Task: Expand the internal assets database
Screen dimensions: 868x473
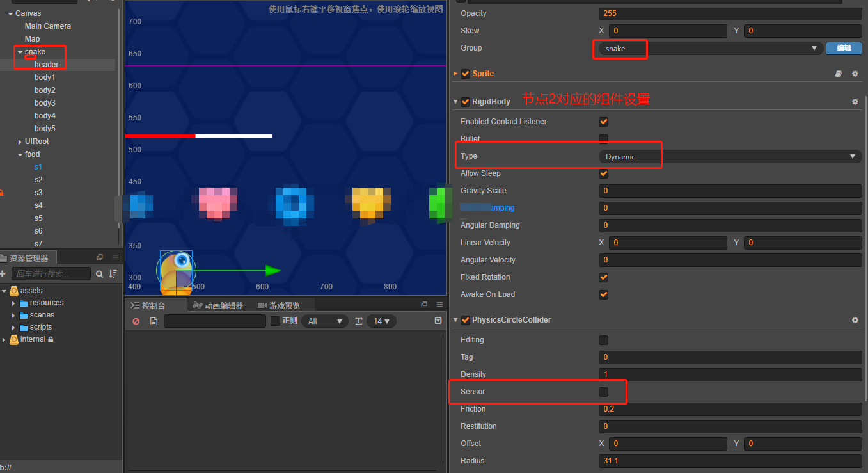Action: (4, 339)
